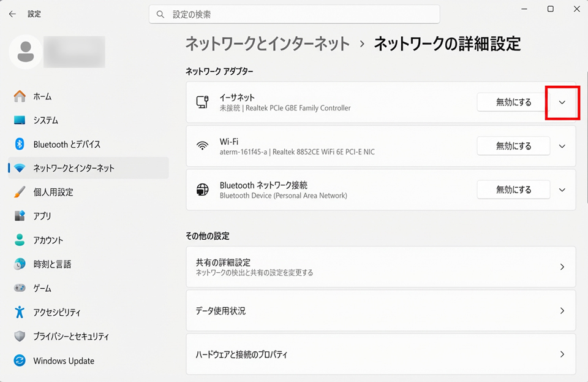Expand the イーサネット adapter details

point(562,102)
